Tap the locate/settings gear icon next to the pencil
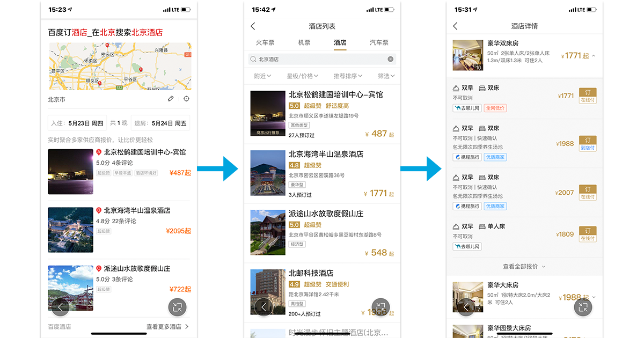Image resolution: width=644 pixels, height=338 pixels. tap(186, 99)
